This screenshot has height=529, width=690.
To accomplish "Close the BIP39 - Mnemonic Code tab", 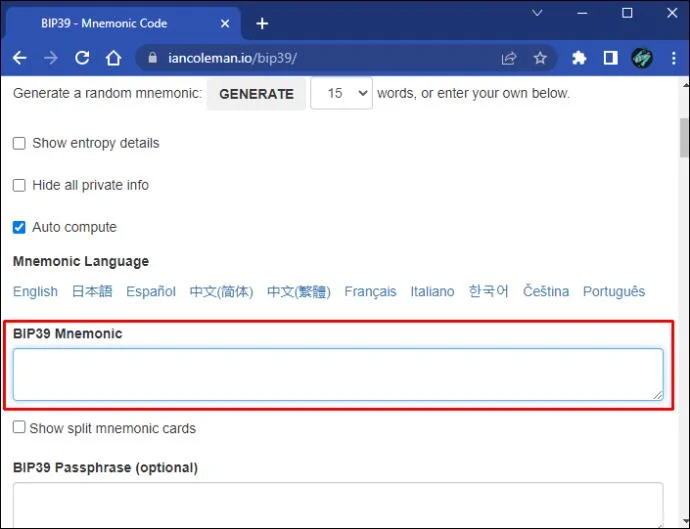I will 225,23.
